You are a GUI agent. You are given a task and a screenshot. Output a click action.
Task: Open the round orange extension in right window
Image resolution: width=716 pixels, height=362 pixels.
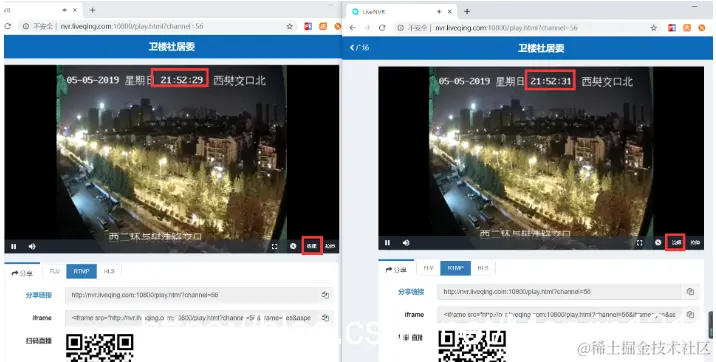(702, 28)
